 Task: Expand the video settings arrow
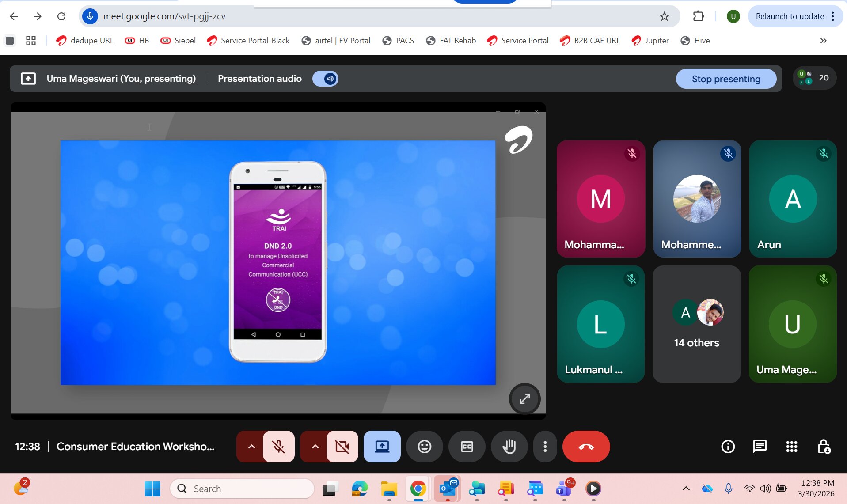pyautogui.click(x=315, y=447)
